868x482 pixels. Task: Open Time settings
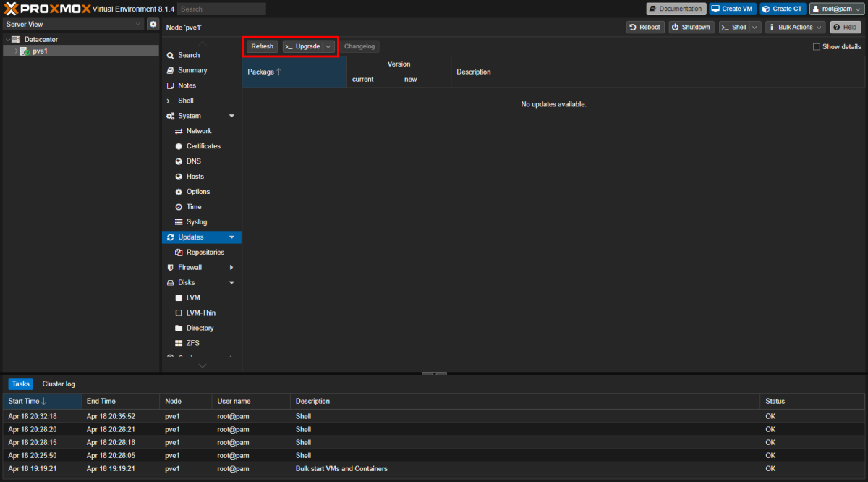[194, 207]
